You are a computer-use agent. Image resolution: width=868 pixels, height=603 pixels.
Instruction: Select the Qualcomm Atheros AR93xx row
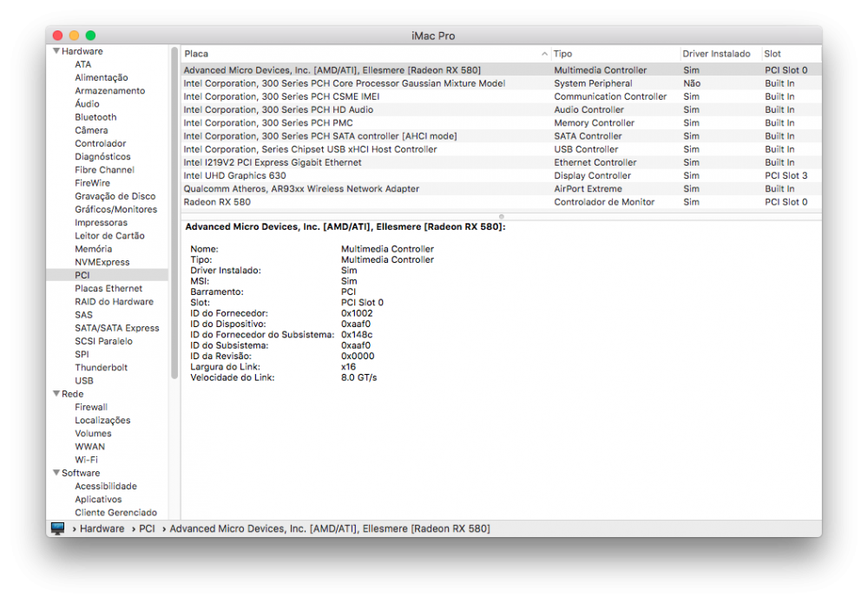(501, 188)
